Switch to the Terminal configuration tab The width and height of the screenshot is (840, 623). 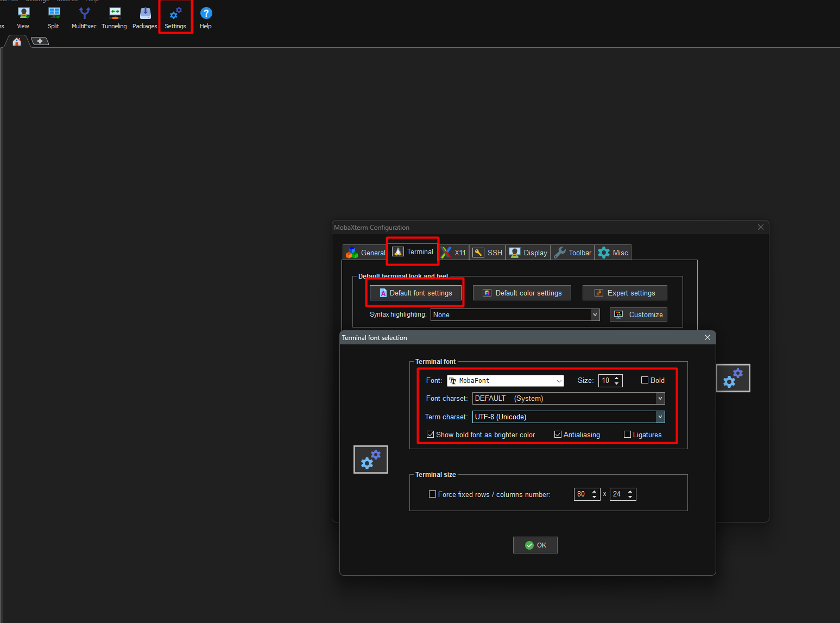[x=413, y=251]
